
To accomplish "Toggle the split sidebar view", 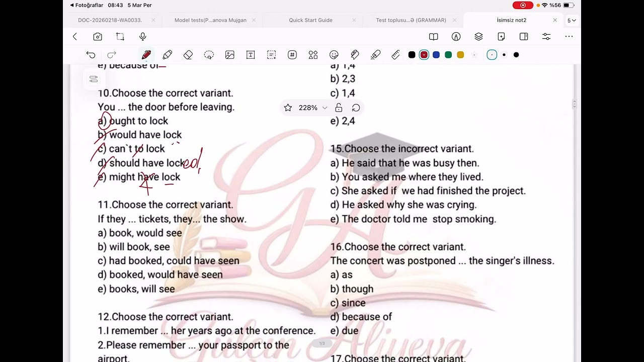I will 524,37.
